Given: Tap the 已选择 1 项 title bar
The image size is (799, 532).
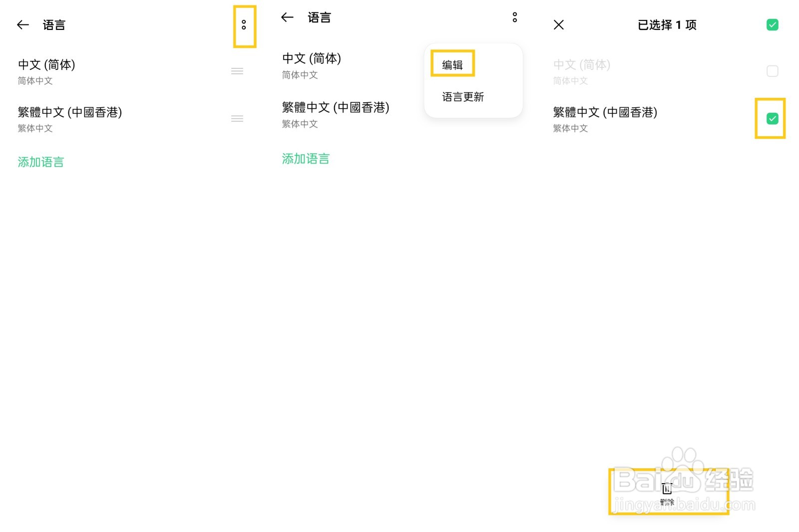Looking at the screenshot, I should coord(667,24).
